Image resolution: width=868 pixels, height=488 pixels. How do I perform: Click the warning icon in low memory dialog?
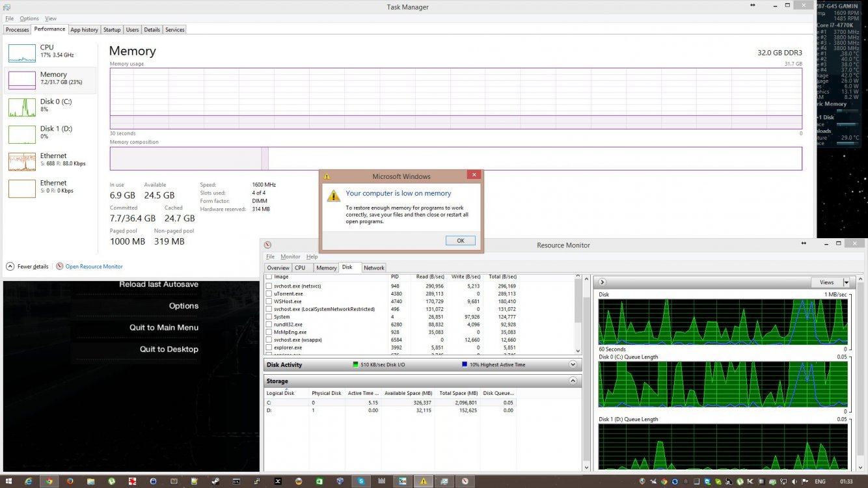click(x=333, y=195)
